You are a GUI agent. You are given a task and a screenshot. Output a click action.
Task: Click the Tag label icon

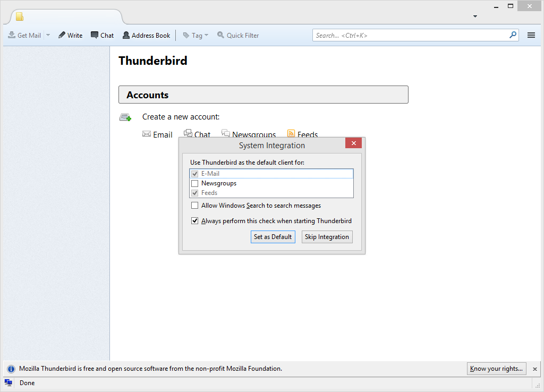click(186, 35)
